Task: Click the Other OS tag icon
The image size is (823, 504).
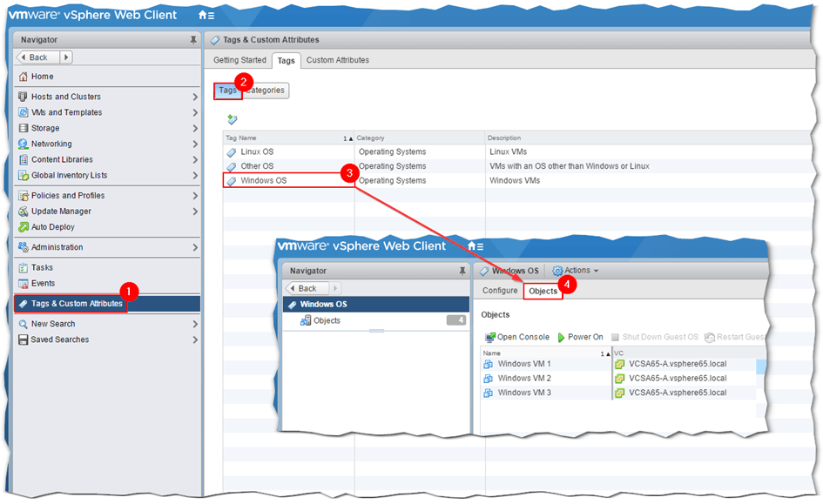Action: [x=232, y=166]
